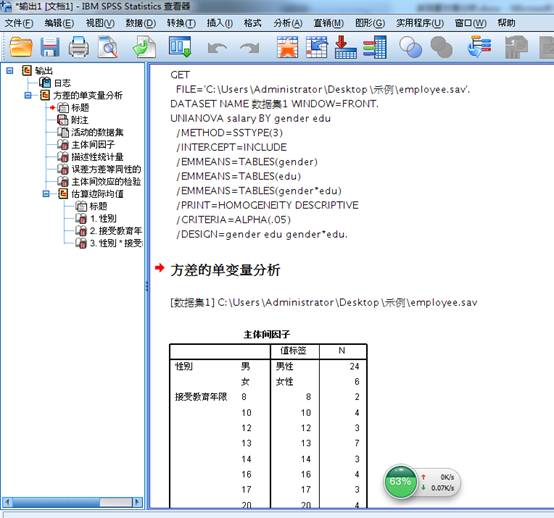This screenshot has height=518, width=554.
Task: Open the 帮助 menu
Action: 506,23
